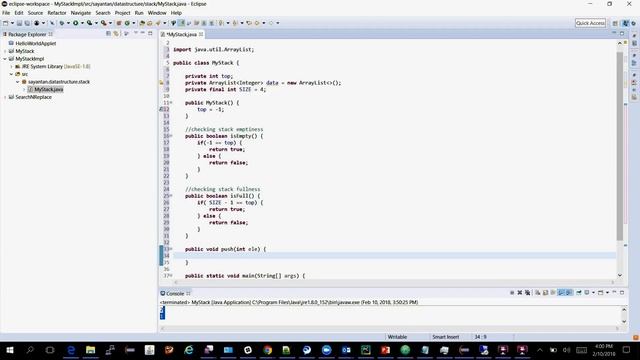The width and height of the screenshot is (640, 360).
Task: Click Remove All Terminated Launches in Console
Action: click(527, 293)
